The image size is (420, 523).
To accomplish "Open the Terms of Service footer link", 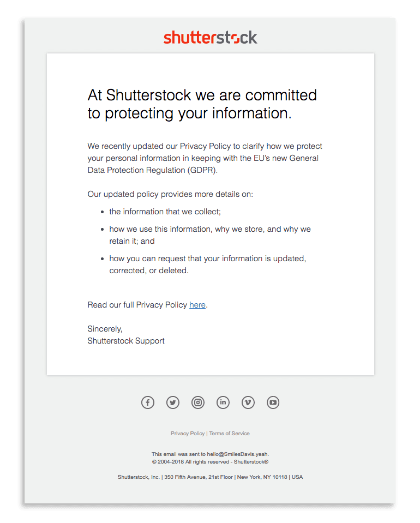I will pyautogui.click(x=230, y=434).
